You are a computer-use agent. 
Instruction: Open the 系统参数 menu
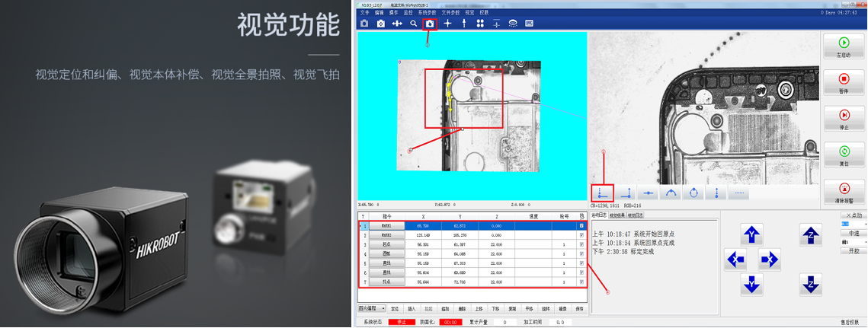427,12
